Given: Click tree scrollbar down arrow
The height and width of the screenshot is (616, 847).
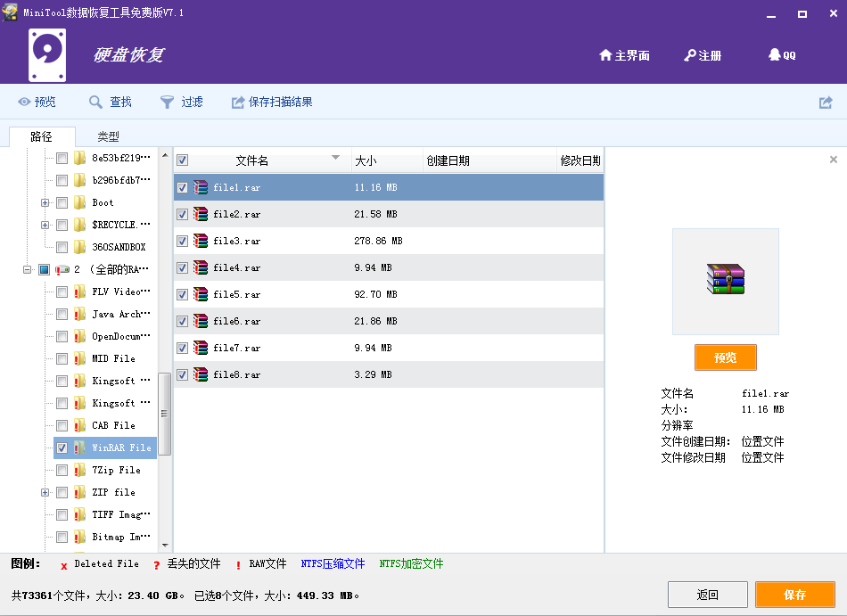Looking at the screenshot, I should pos(165,546).
